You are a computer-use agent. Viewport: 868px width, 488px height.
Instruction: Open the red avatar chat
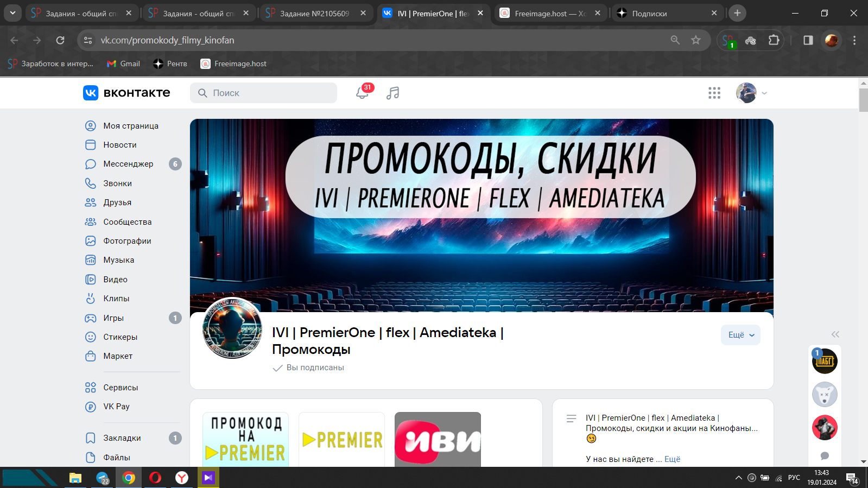825,428
